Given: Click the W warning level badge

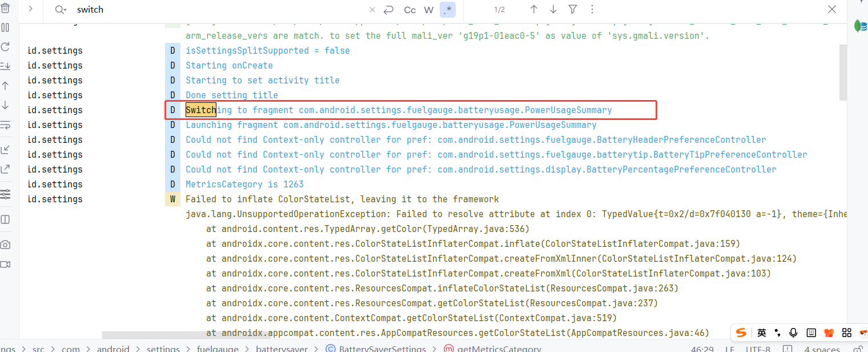Looking at the screenshot, I should 172,199.
